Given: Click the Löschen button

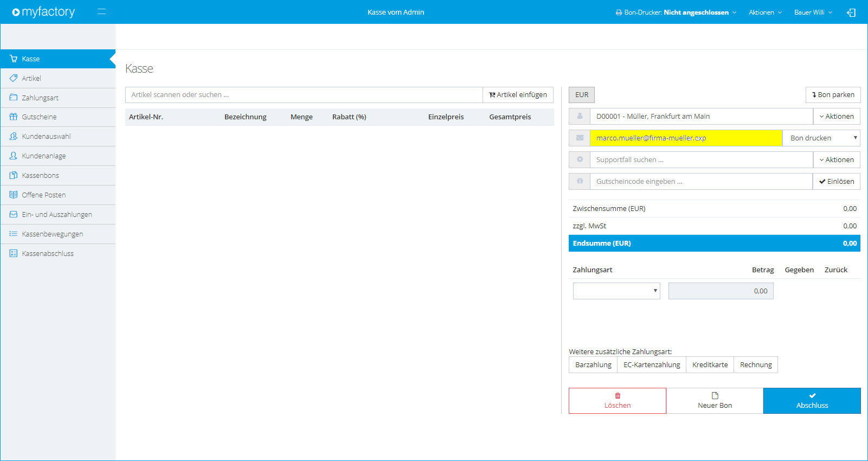Looking at the screenshot, I should click(618, 401).
